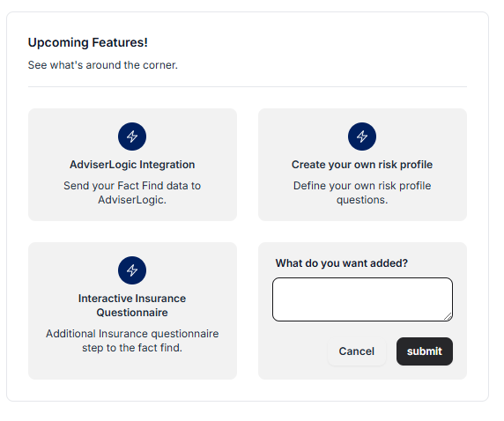Click the 'See what's around the corner' subtitle
The width and height of the screenshot is (504, 421).
tap(103, 65)
